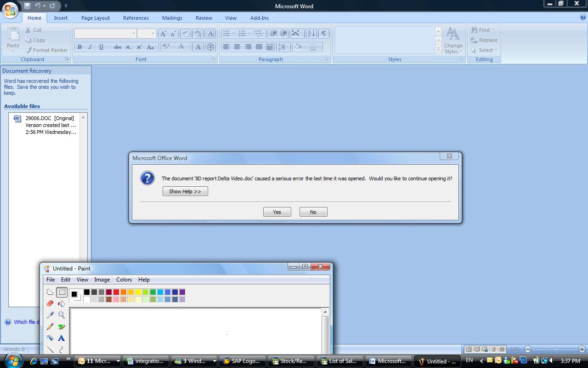
Task: Toggle Bold formatting in Font group
Action: [x=79, y=47]
